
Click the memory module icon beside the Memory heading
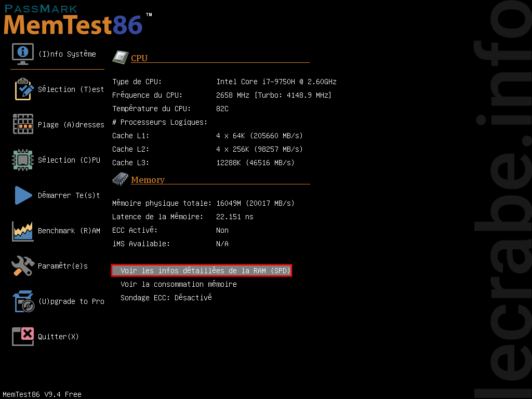121,179
